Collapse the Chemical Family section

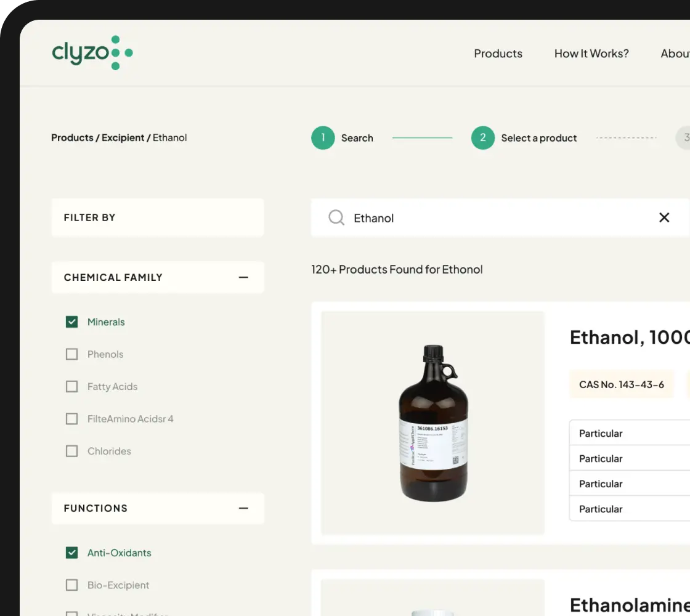(x=243, y=277)
